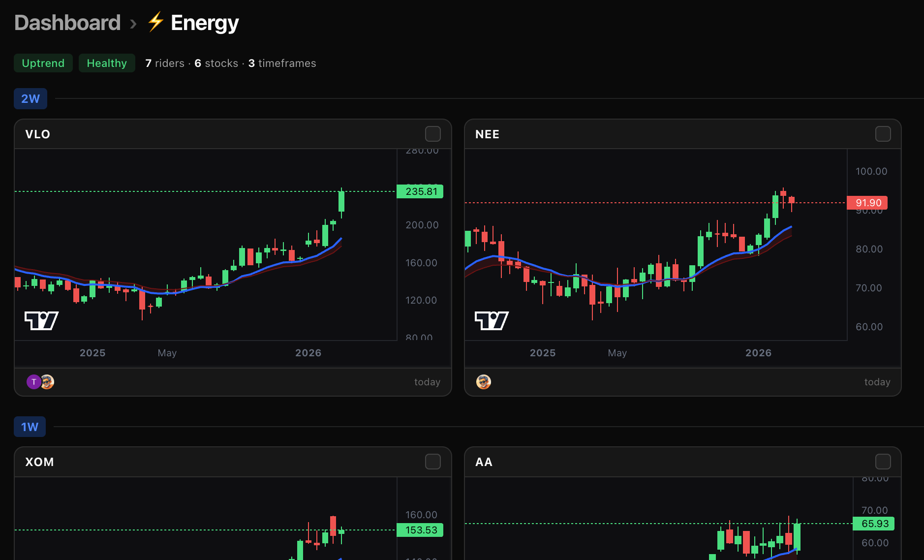Viewport: 924px width, 560px height.
Task: Click the Energy page title
Action: pyautogui.click(x=204, y=22)
